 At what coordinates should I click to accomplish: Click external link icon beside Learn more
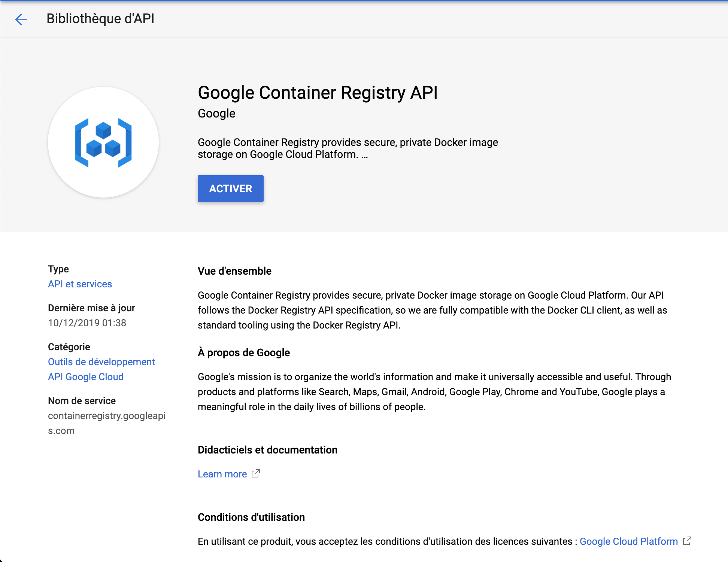[256, 474]
